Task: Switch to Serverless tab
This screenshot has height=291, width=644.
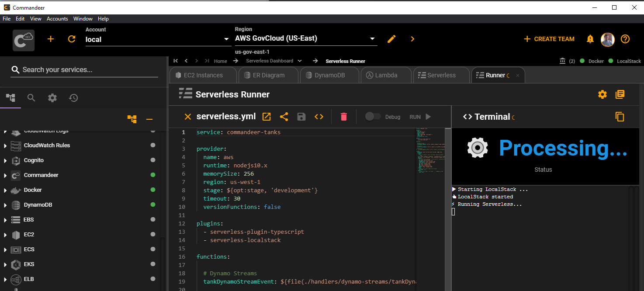Action: tap(441, 75)
